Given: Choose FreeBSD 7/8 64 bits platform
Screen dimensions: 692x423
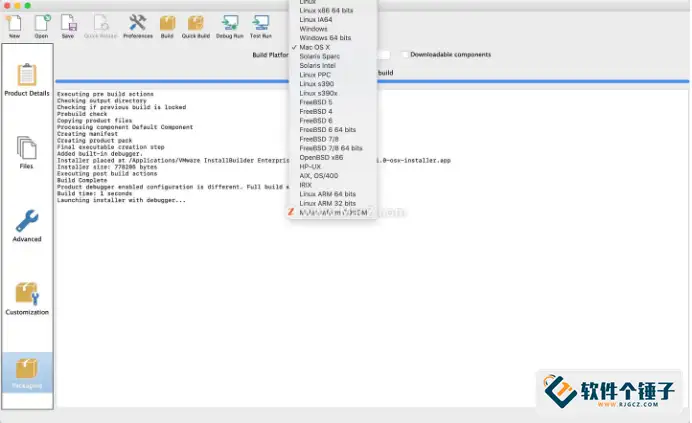Looking at the screenshot, I should [x=331, y=148].
